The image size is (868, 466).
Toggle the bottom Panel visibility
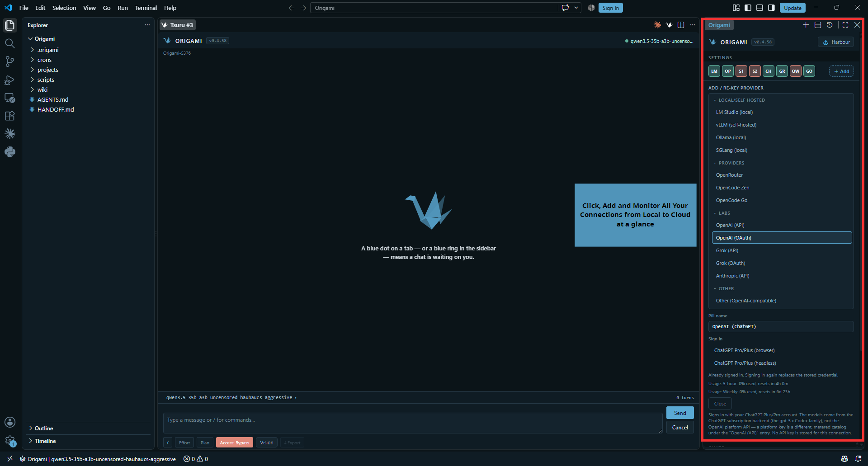759,8
